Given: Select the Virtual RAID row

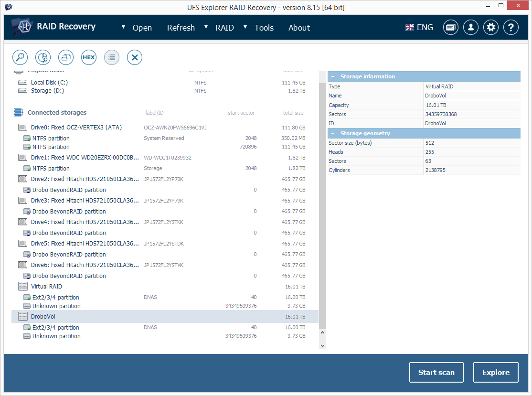Looking at the screenshot, I should (165, 287).
